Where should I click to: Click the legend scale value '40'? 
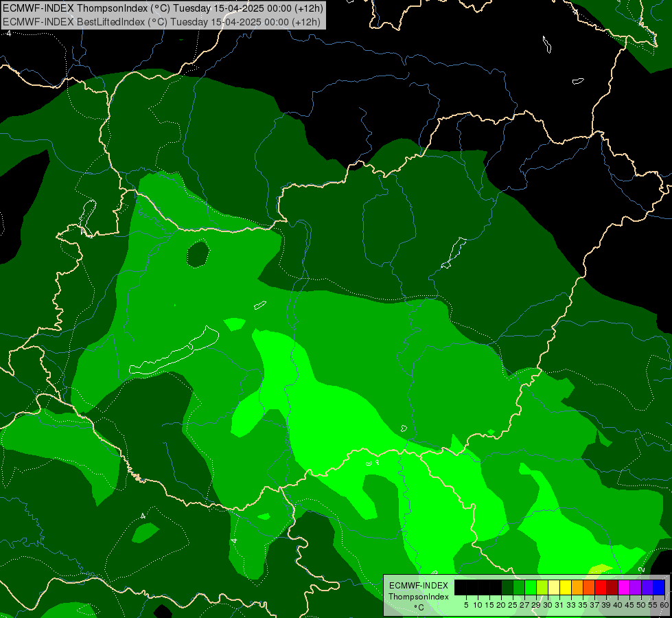click(618, 605)
